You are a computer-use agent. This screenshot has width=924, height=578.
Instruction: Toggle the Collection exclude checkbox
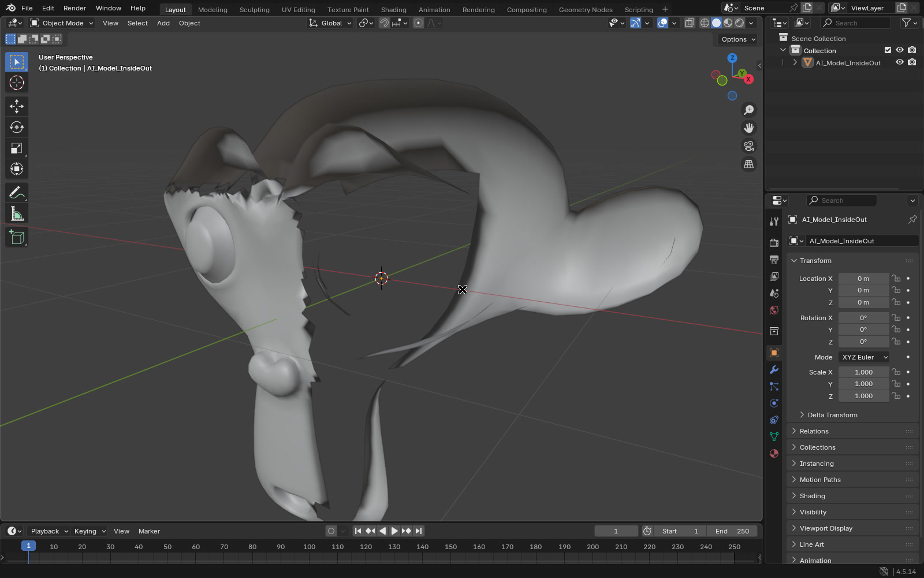pos(888,50)
